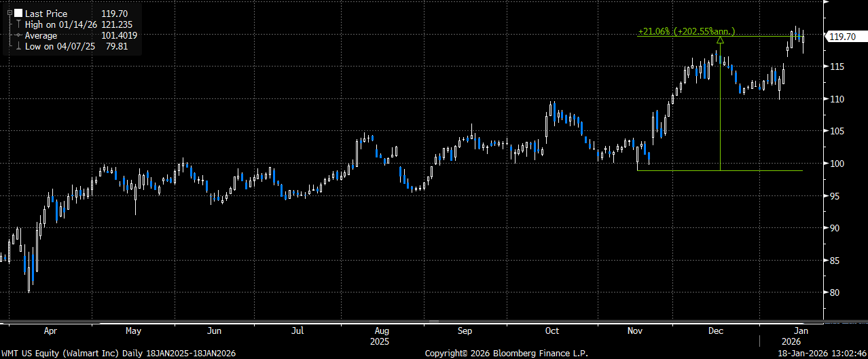Select the +21.06% annotation label
868x359 pixels.
coord(686,31)
